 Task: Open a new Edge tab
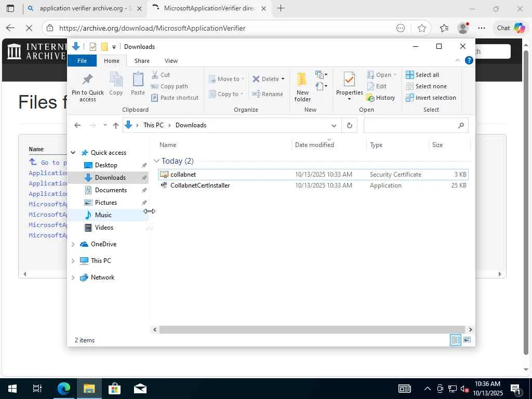(x=281, y=8)
